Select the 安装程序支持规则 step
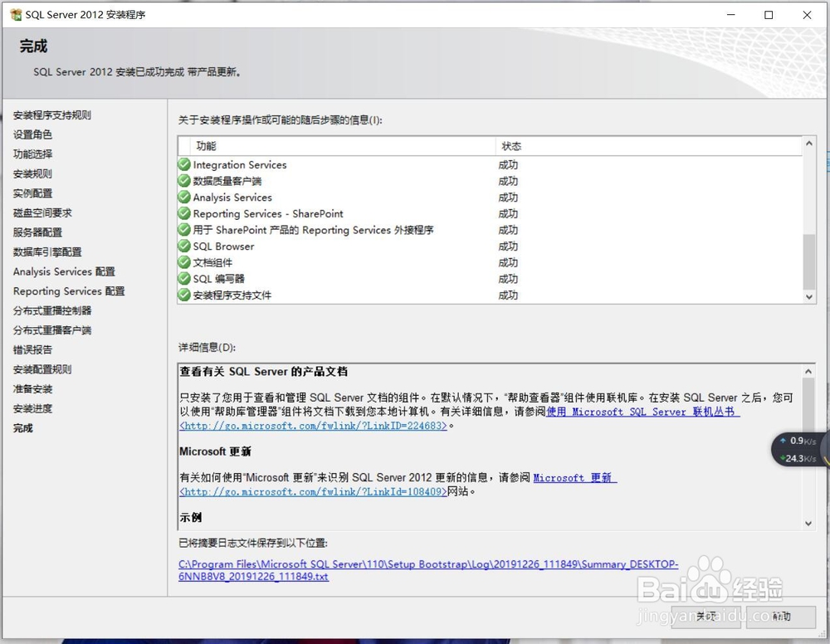 [x=51, y=115]
